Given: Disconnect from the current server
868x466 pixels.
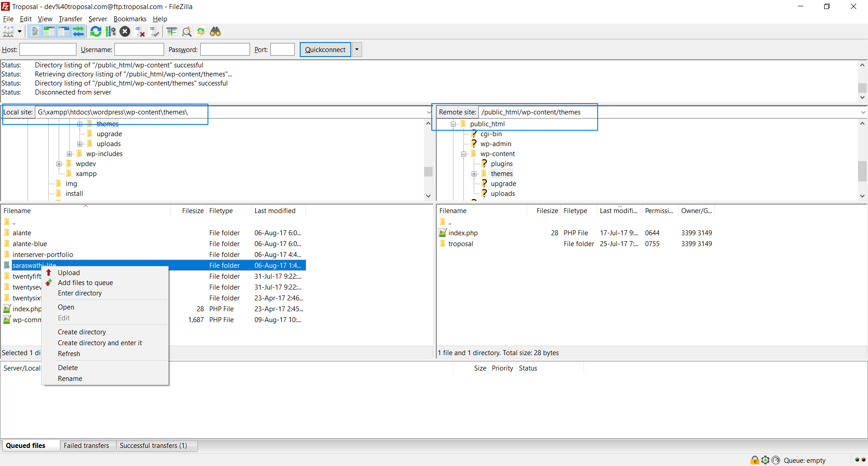Looking at the screenshot, I should (x=140, y=31).
